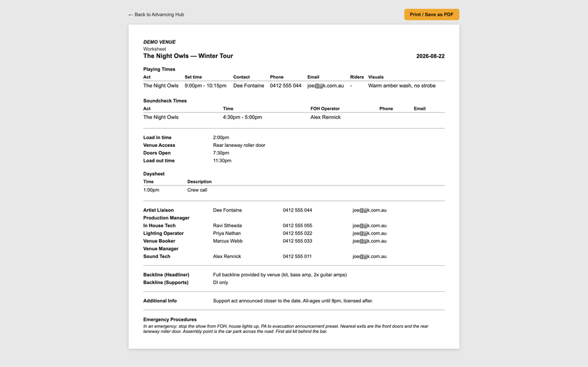
Task: Click the Worksheet subtitle
Action: (154, 49)
